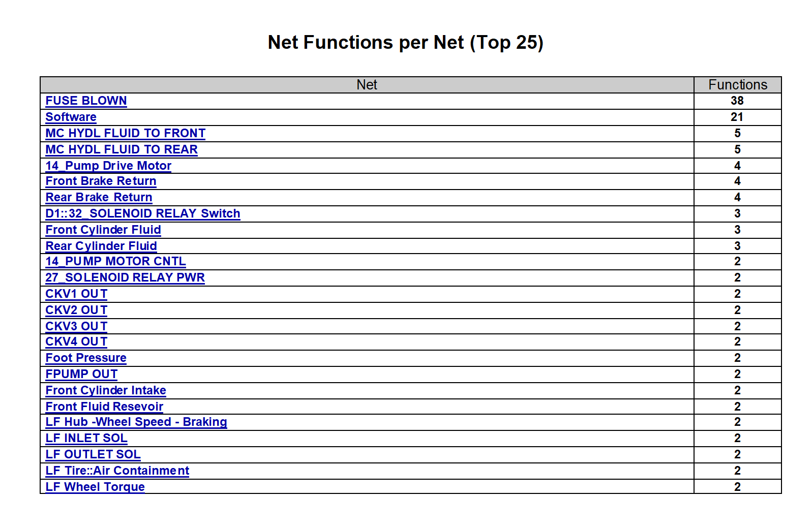Select the 14_Pump Drive Motor link

pos(108,166)
